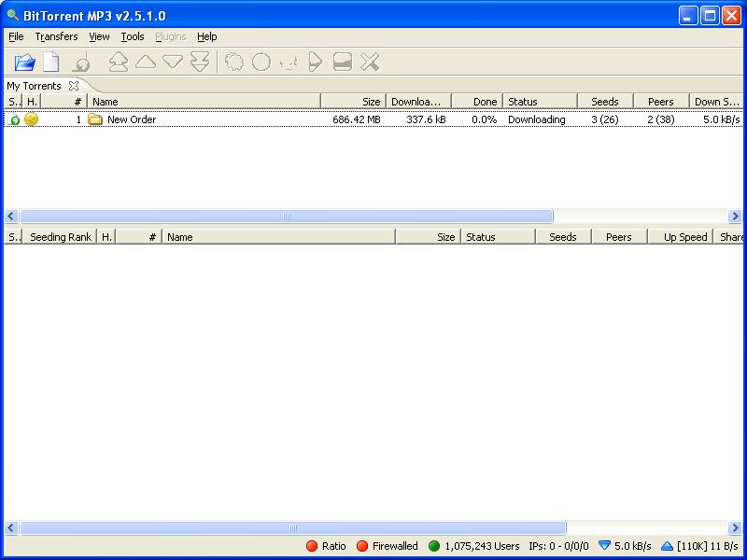
Task: Select the New Order torrent name
Action: tap(132, 119)
